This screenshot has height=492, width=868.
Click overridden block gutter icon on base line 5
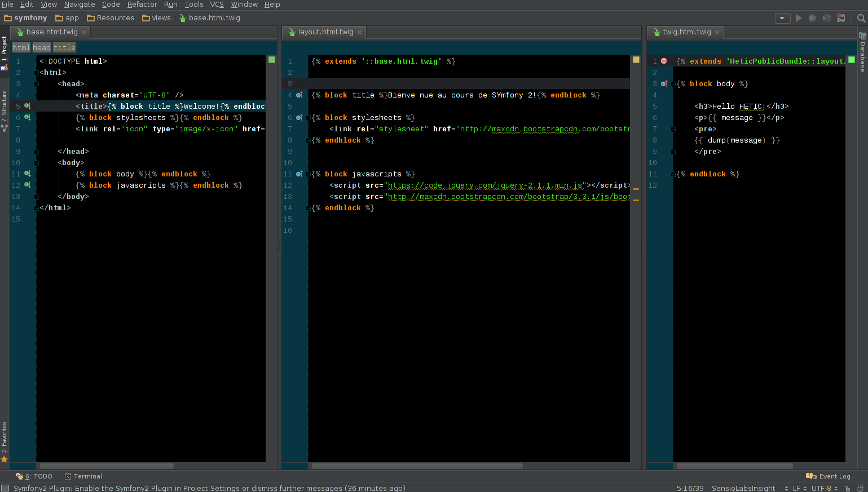pyautogui.click(x=27, y=106)
